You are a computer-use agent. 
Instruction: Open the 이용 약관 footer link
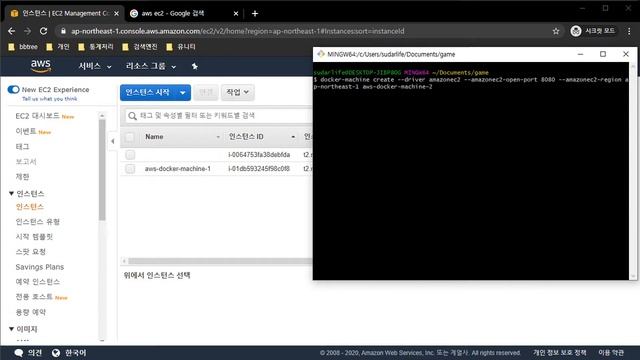(x=611, y=353)
